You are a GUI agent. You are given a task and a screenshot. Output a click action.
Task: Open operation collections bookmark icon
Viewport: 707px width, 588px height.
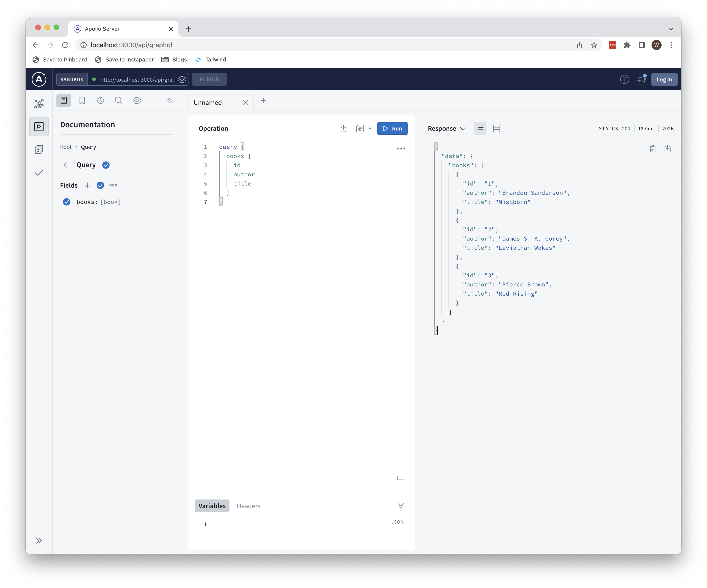pyautogui.click(x=82, y=100)
